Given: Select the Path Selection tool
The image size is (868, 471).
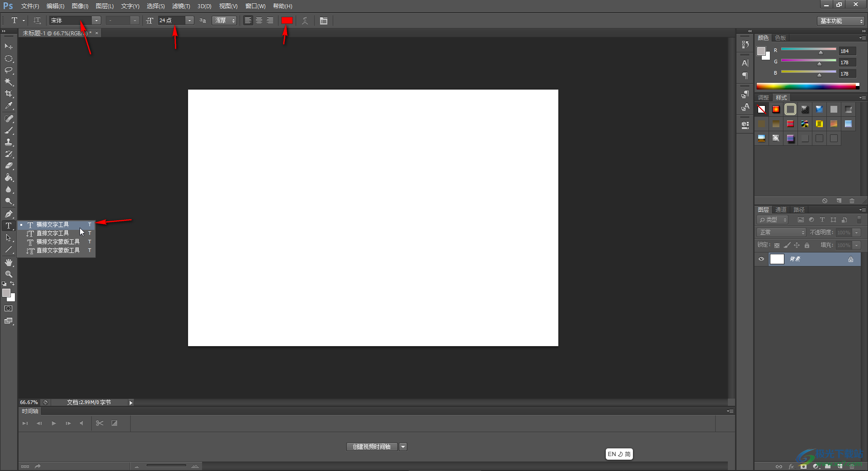Looking at the screenshot, I should [9, 238].
